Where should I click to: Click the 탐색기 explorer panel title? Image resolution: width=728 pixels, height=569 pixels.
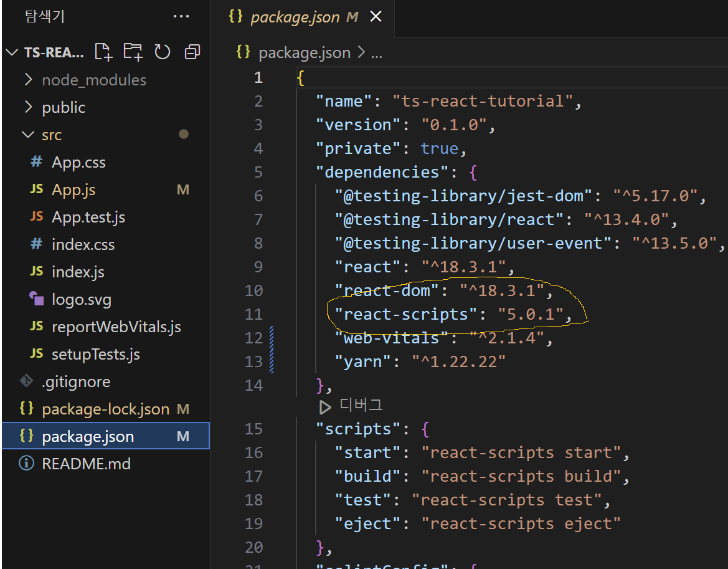pyautogui.click(x=45, y=16)
